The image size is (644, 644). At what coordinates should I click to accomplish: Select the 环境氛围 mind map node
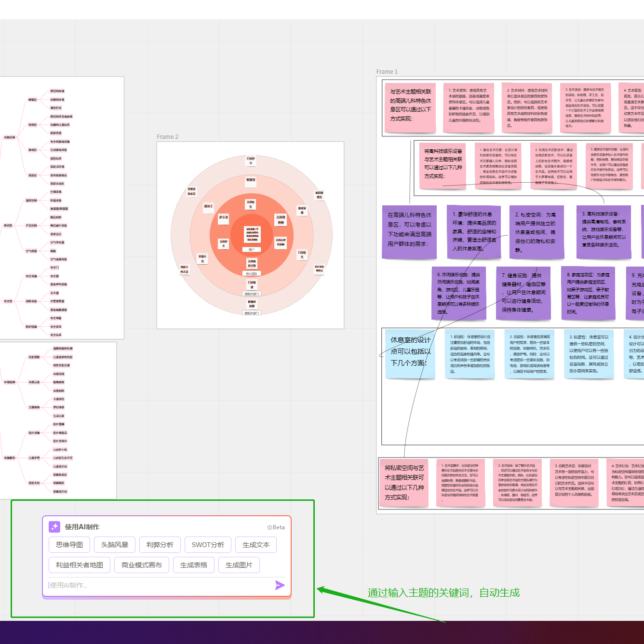coord(10,382)
